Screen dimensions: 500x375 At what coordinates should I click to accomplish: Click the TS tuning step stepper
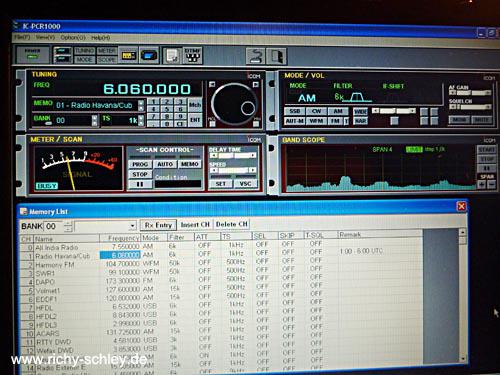(141, 120)
